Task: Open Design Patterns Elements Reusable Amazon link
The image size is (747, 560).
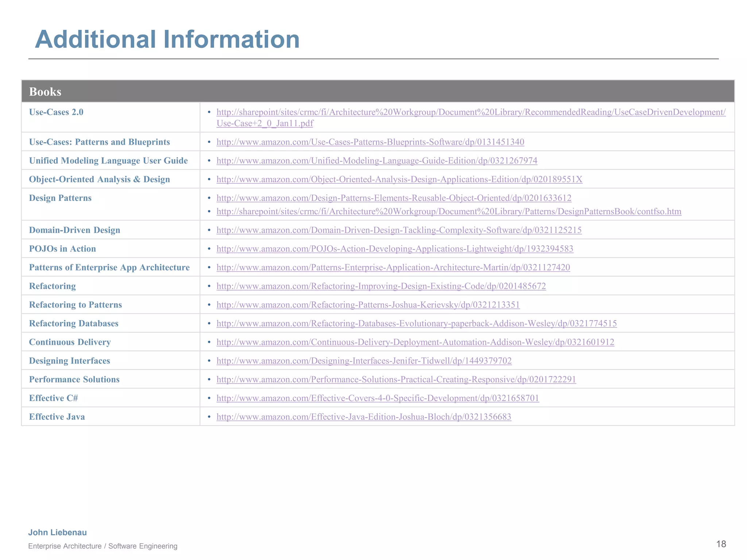Action: tap(394, 198)
